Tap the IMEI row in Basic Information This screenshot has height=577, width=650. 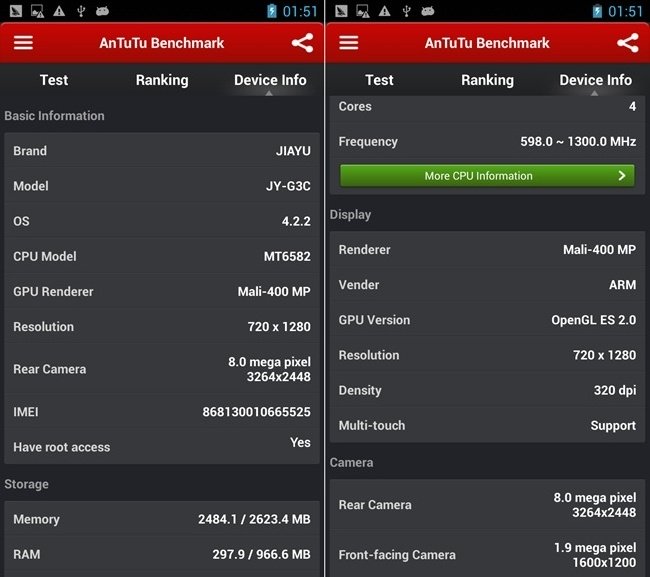click(162, 412)
